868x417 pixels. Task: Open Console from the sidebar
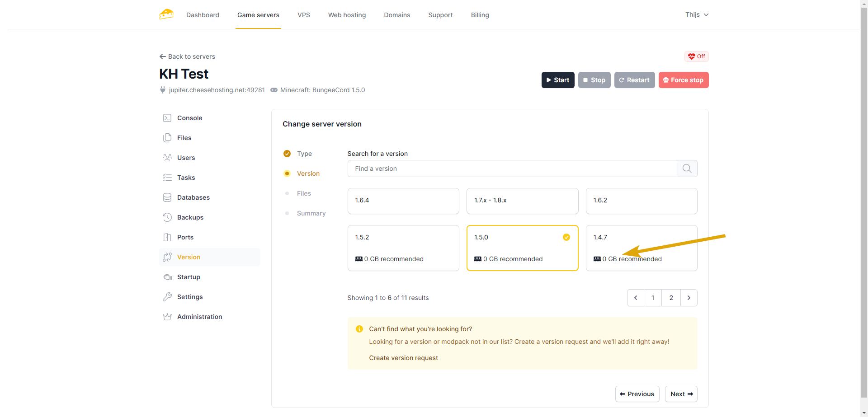point(189,118)
